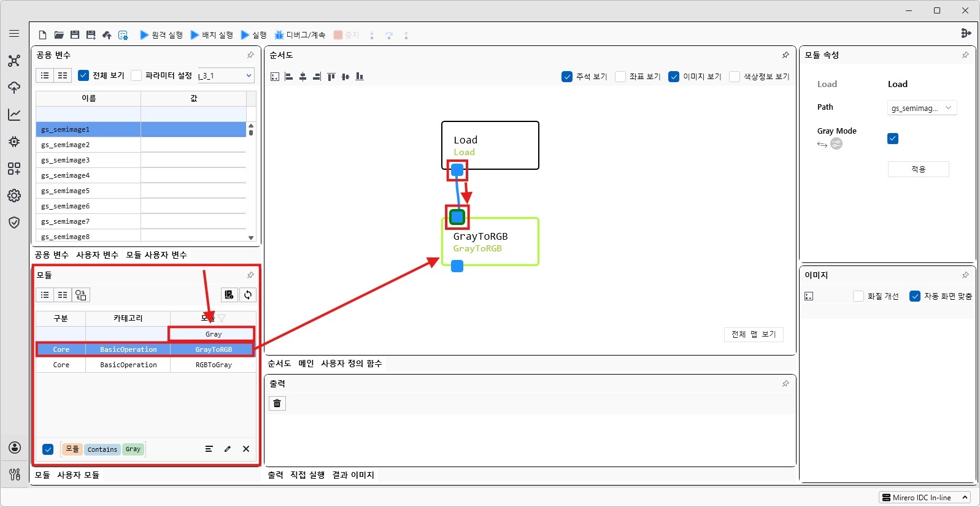Click the chart icon in the left sidebar
The height and width of the screenshot is (507, 980).
(x=14, y=115)
